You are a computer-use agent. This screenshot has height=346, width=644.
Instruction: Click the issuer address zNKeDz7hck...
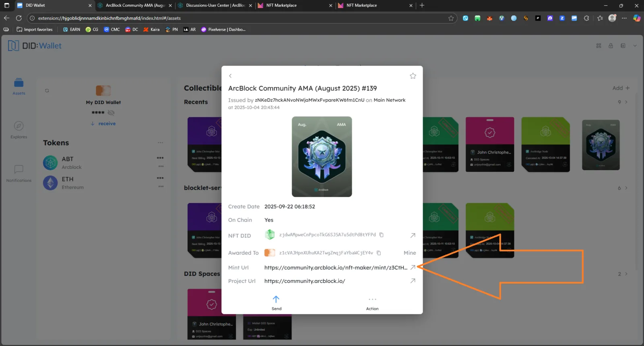click(310, 100)
